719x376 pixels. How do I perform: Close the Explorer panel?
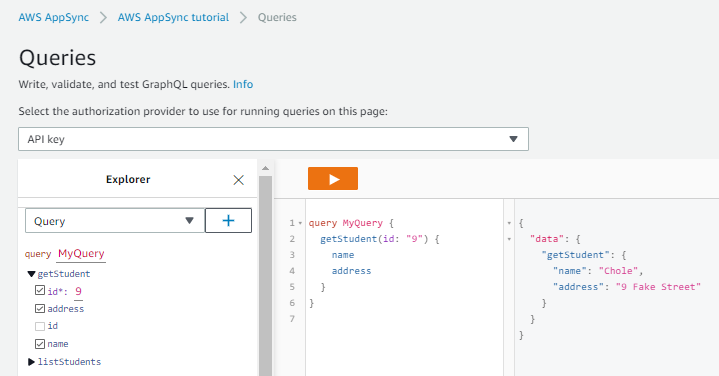238,180
